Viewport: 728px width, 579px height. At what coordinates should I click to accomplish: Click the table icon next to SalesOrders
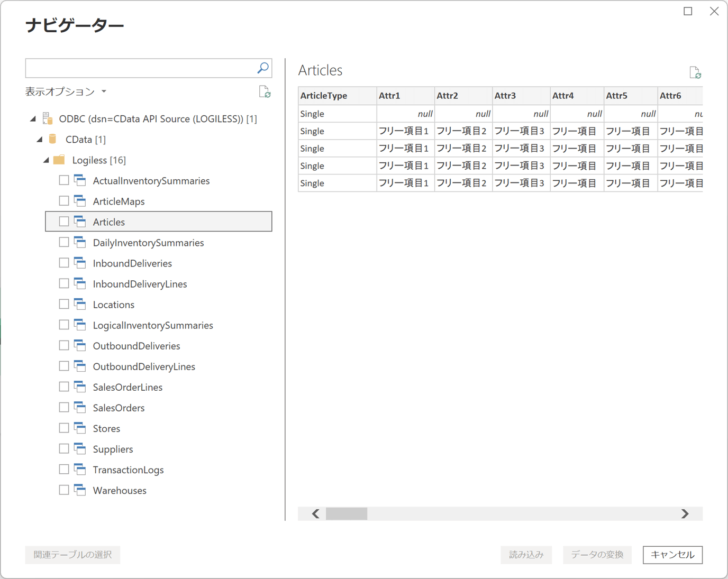point(80,407)
